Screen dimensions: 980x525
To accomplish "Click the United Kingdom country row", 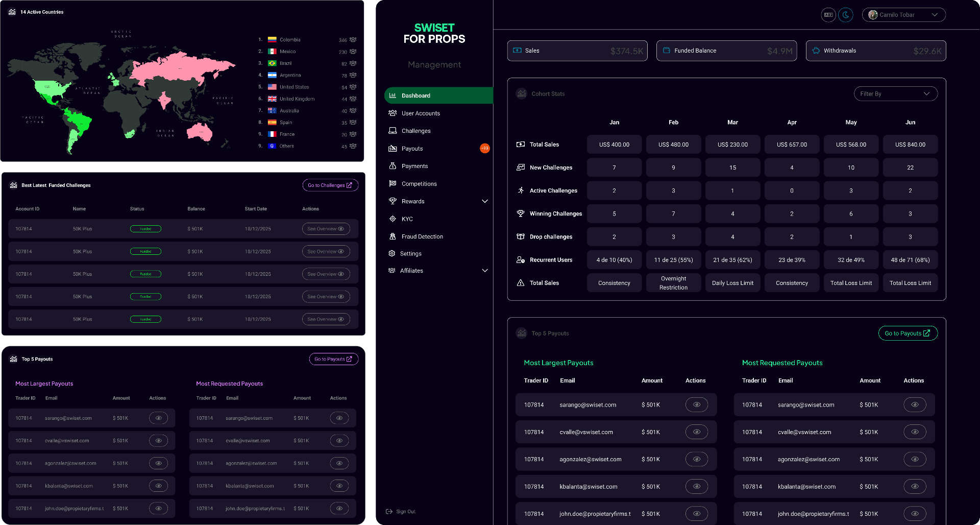I will pos(307,99).
